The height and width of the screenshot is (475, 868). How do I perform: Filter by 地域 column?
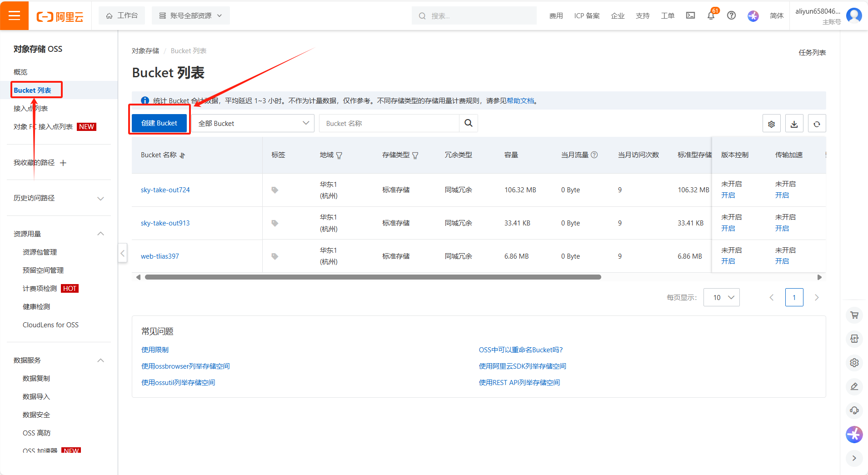(x=339, y=155)
